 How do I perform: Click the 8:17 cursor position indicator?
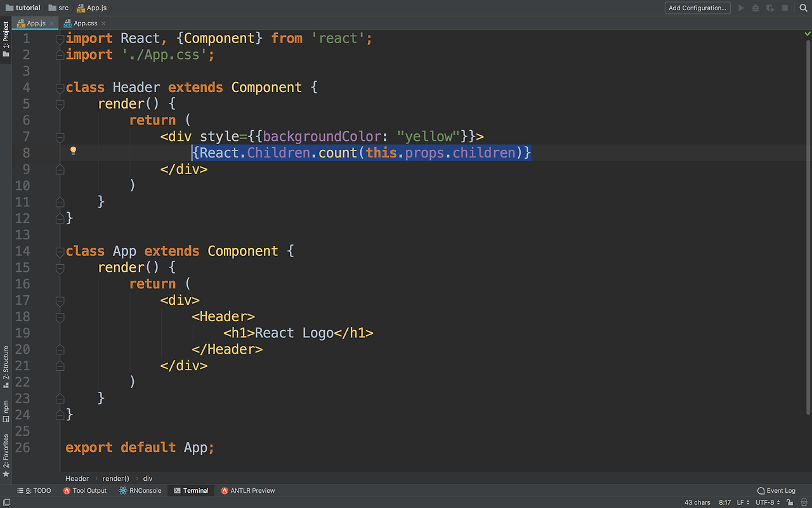point(725,502)
